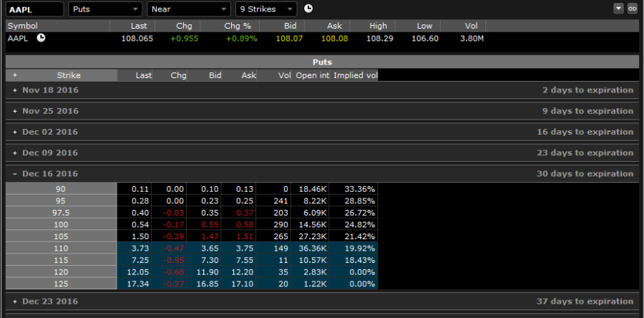
Task: Open the top-right down-arrow menu button
Action: [x=619, y=9]
